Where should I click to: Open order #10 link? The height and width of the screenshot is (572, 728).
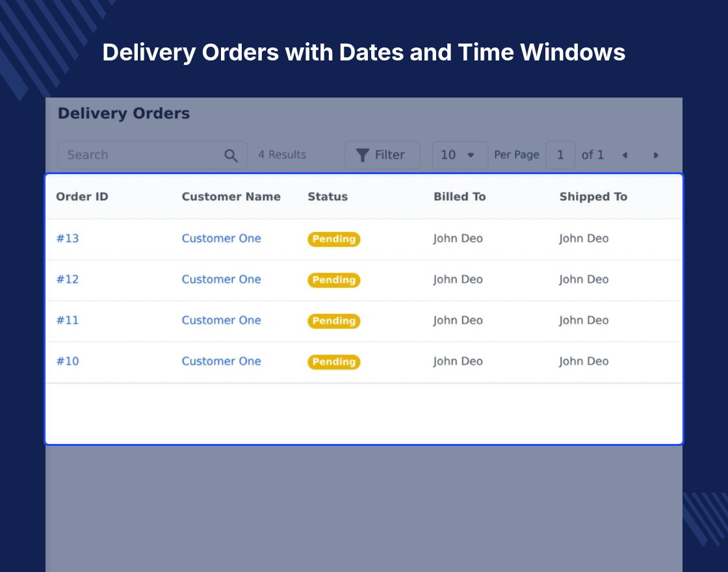coord(68,361)
